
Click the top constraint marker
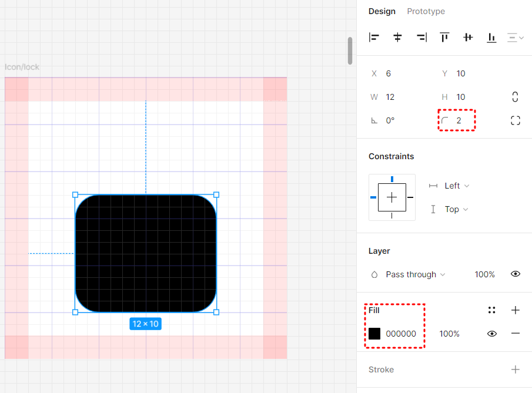click(392, 179)
